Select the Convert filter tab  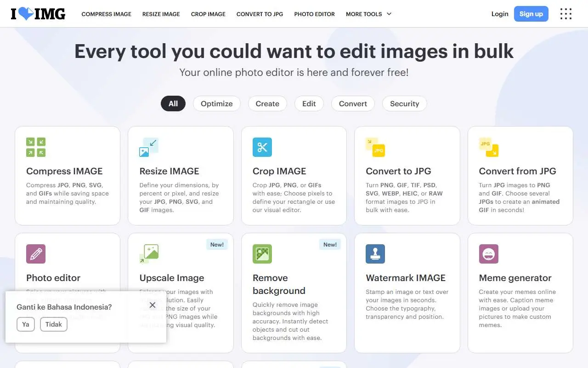[x=353, y=103]
